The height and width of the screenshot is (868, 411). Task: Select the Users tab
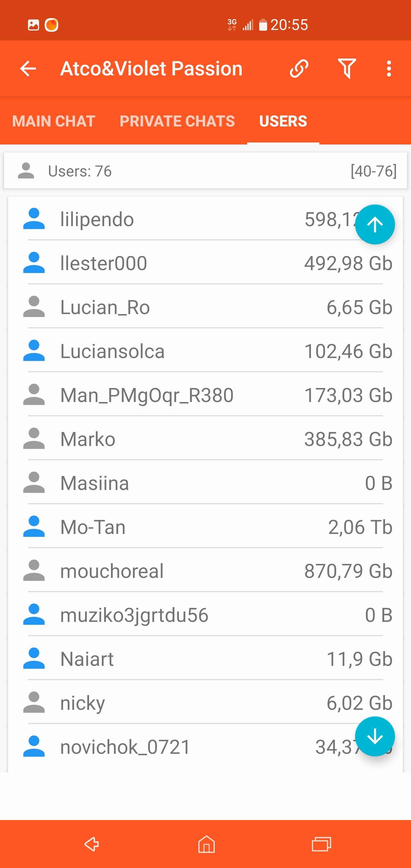tap(283, 121)
